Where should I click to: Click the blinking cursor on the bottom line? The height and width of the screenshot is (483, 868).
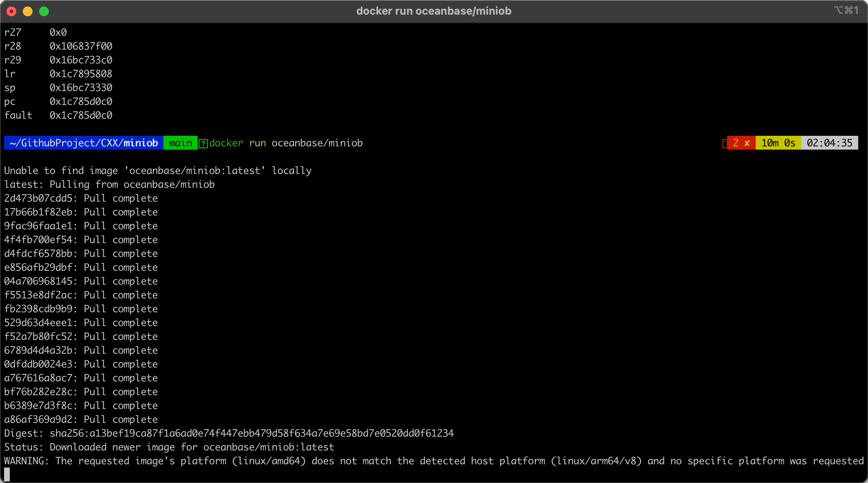(7, 474)
